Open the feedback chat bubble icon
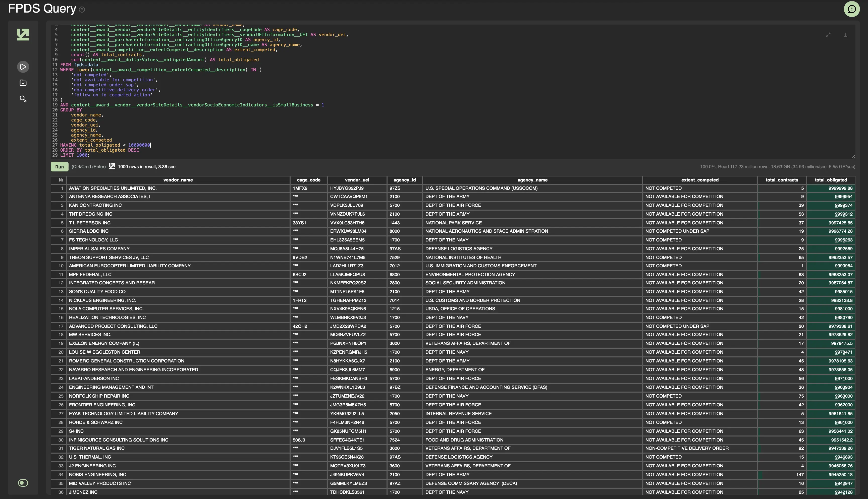Image resolution: width=868 pixels, height=499 pixels. pyautogui.click(x=851, y=9)
